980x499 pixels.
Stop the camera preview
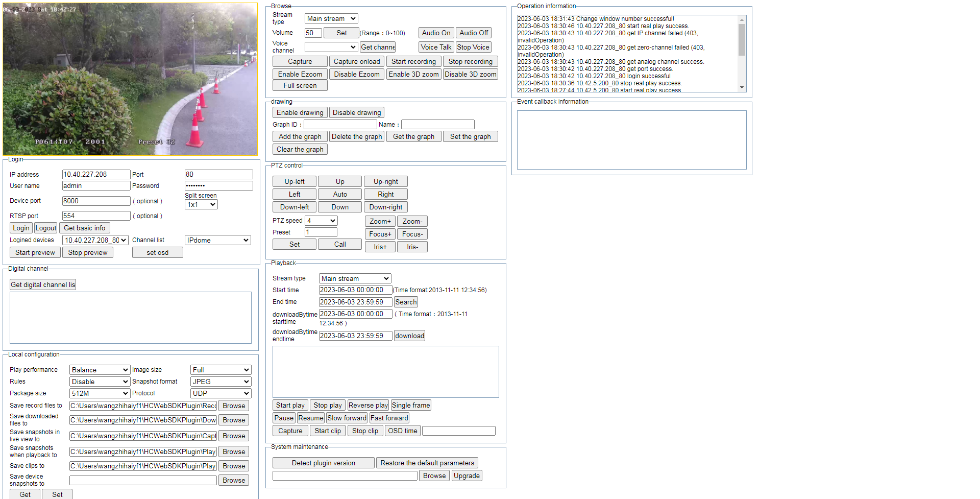(88, 252)
